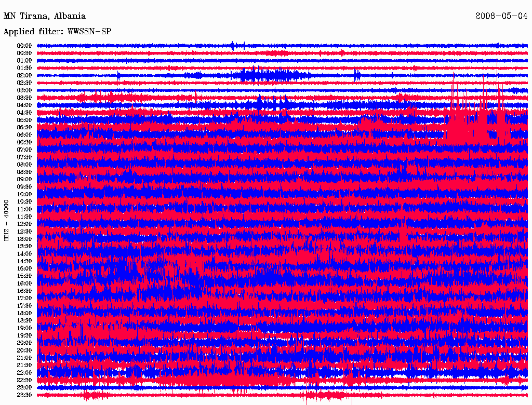
Task: Select the 16:30 time label
Action: click(24, 291)
